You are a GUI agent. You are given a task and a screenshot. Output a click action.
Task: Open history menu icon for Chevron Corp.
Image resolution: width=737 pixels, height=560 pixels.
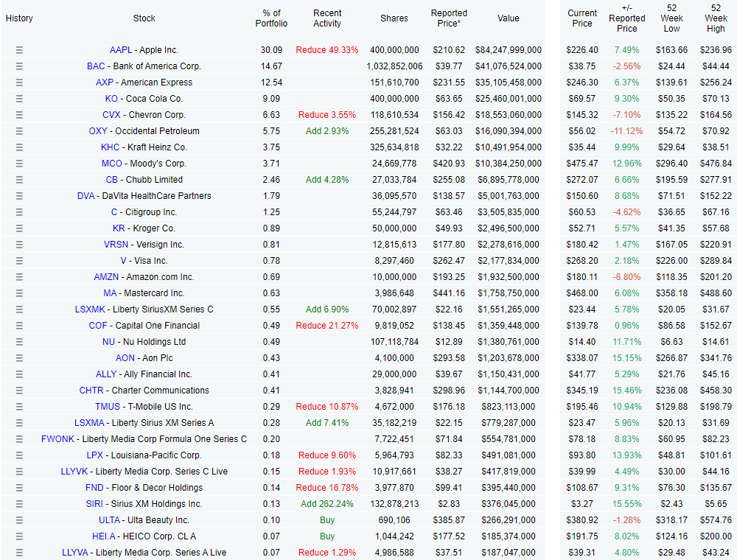[x=19, y=115]
